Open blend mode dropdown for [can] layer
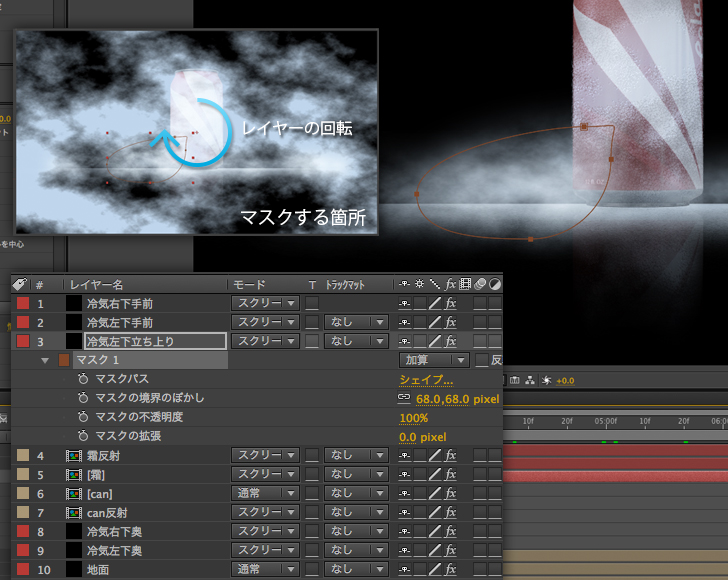 (x=265, y=494)
